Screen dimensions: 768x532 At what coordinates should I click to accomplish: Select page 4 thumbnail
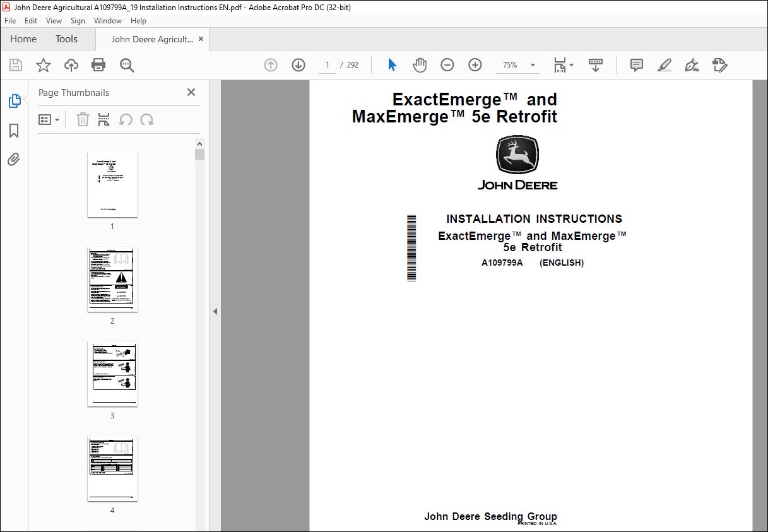coord(112,468)
